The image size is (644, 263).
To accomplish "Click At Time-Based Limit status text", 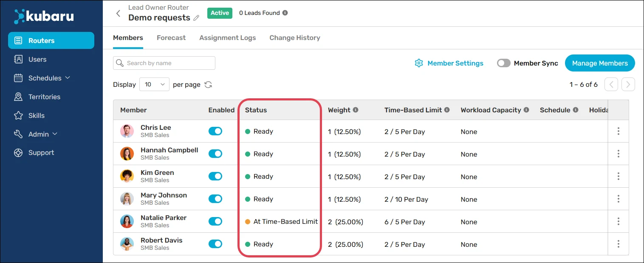I will pyautogui.click(x=285, y=221).
